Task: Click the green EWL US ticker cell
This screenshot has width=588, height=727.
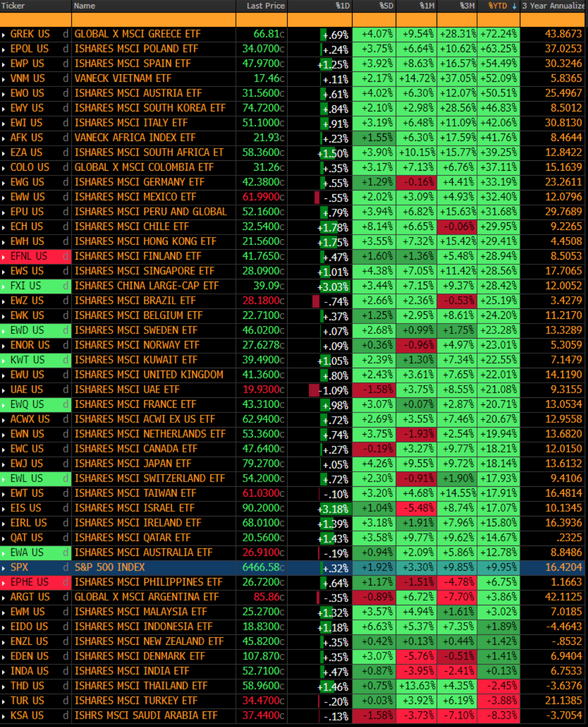Action: coord(36,479)
